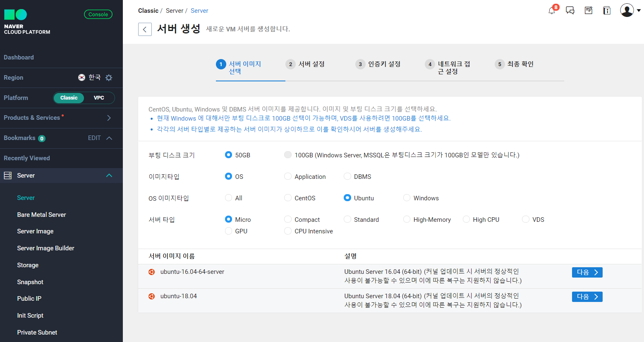Image resolution: width=644 pixels, height=342 pixels.
Task: Open Bare Metal Server page
Action: point(42,215)
